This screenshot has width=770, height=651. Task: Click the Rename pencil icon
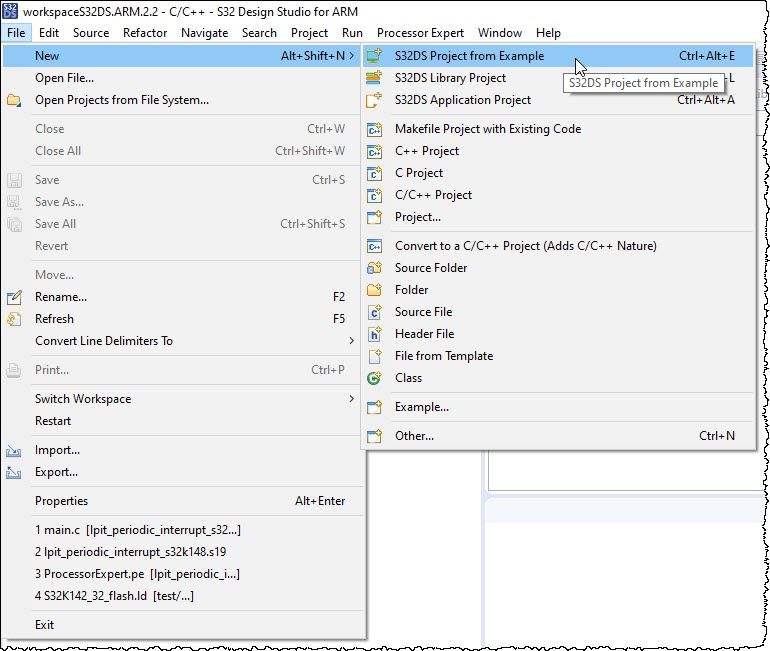(14, 297)
